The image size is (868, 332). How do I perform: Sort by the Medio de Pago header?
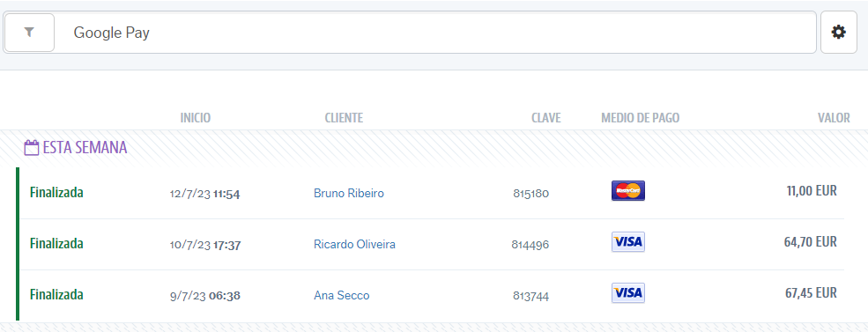[641, 118]
